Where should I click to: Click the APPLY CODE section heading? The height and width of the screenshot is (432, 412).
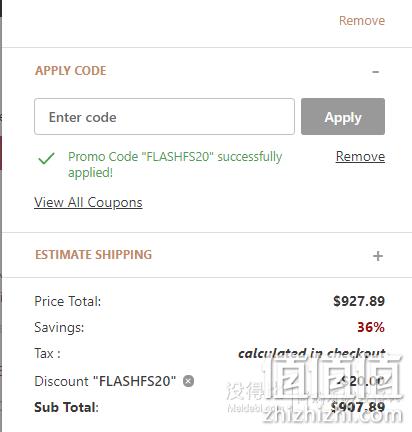click(71, 71)
